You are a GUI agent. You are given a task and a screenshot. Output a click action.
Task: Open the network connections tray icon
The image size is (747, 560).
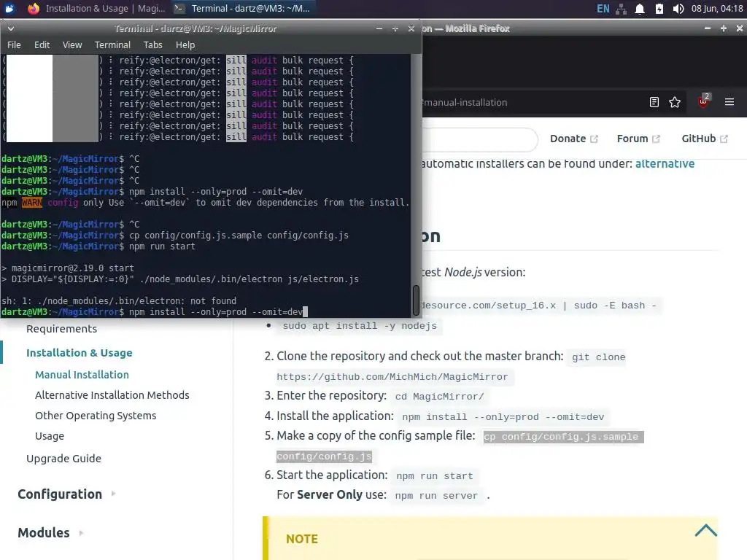pos(622,9)
